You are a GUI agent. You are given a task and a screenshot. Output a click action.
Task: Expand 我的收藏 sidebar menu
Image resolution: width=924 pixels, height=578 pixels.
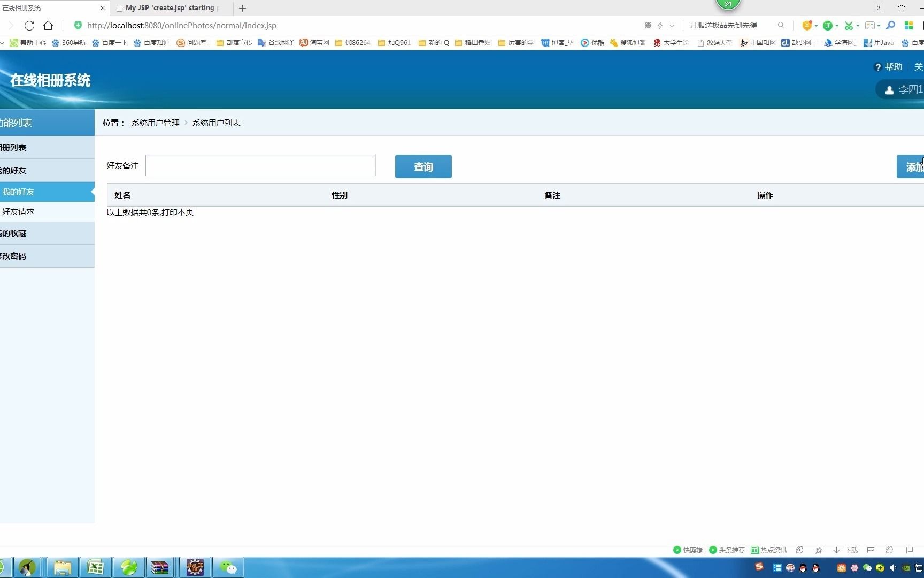pos(47,233)
